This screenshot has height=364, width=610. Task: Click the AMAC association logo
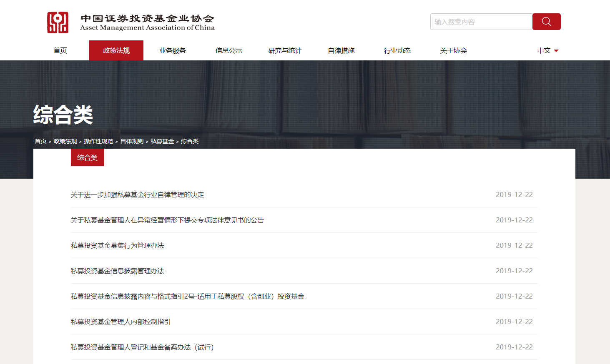58,22
